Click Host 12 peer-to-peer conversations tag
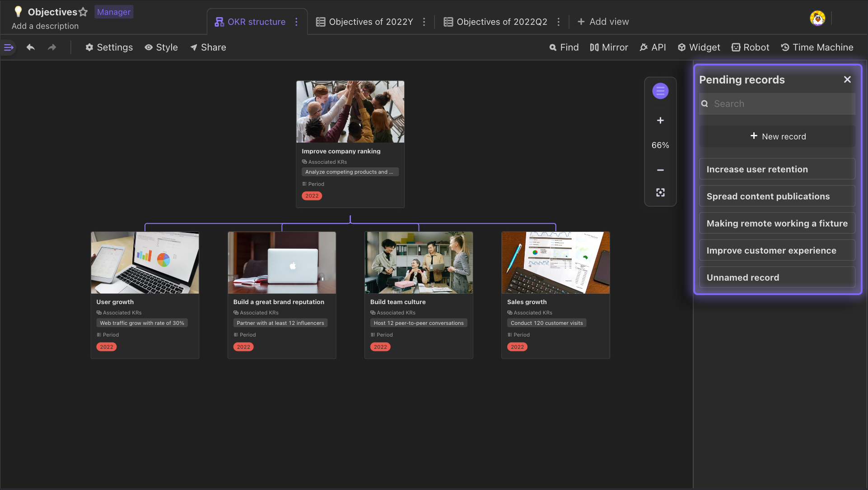The height and width of the screenshot is (490, 868). coord(419,323)
